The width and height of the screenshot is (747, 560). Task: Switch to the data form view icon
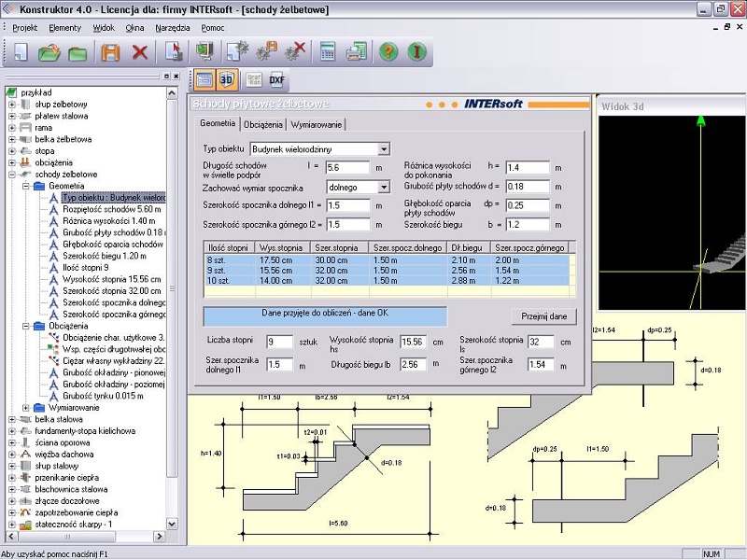[204, 79]
